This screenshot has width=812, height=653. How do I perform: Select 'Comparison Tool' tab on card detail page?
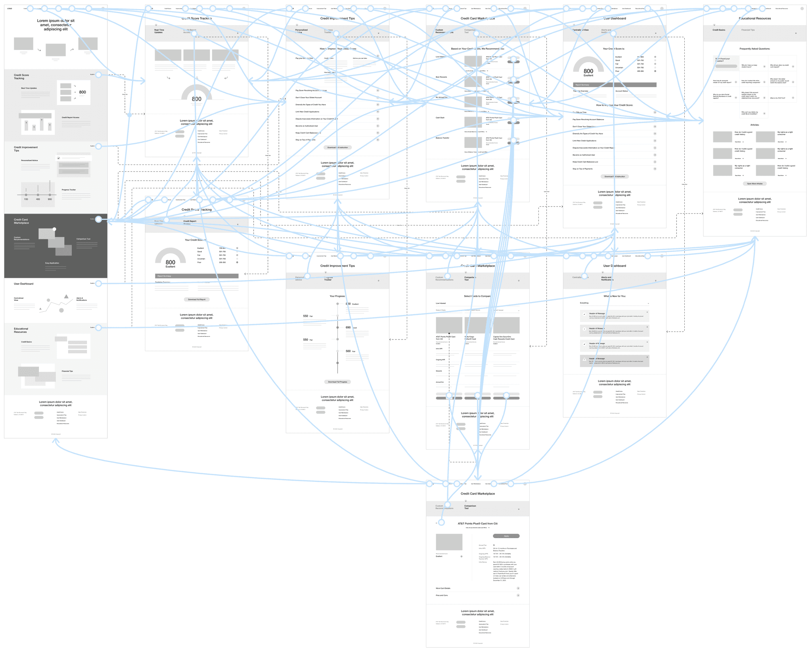(470, 507)
